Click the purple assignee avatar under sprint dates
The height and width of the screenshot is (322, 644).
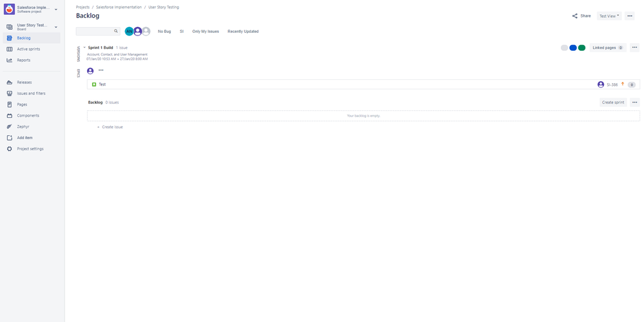[x=90, y=71]
